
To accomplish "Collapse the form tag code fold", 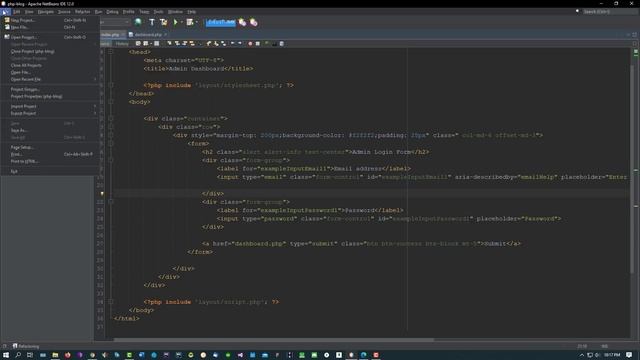I will pyautogui.click(x=111, y=143).
